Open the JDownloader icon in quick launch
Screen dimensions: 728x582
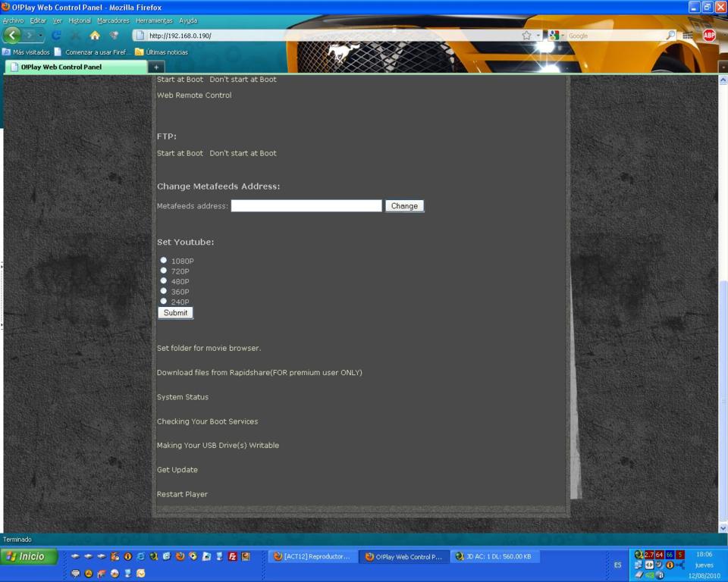click(x=154, y=556)
